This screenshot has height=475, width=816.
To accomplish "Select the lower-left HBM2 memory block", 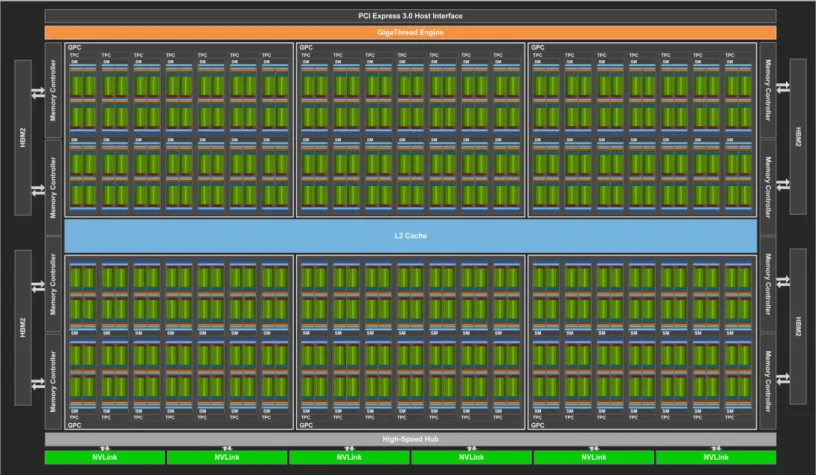I will pos(23,327).
